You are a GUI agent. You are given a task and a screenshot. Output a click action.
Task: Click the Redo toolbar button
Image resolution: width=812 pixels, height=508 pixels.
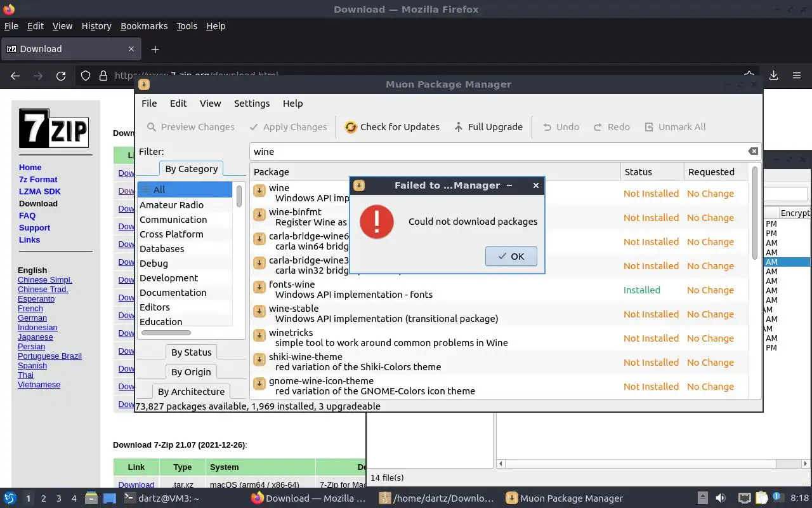click(612, 127)
